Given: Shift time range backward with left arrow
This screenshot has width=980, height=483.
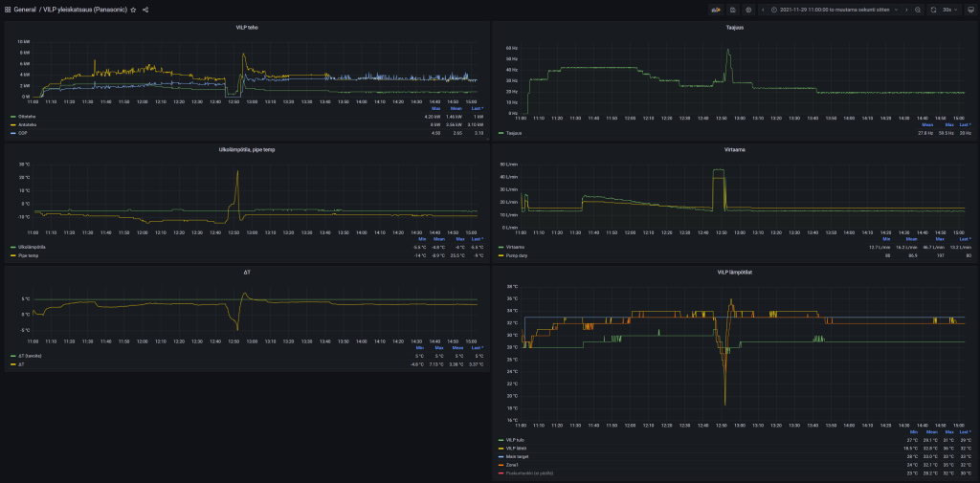Looking at the screenshot, I should (763, 10).
